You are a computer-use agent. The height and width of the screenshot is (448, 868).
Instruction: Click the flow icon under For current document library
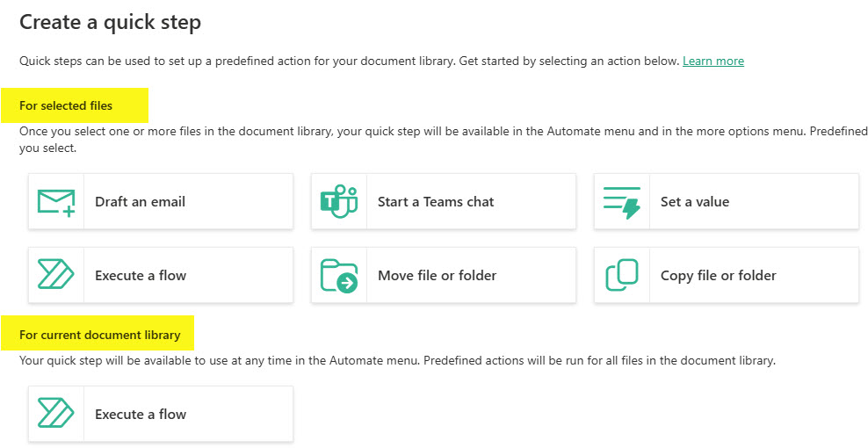click(56, 415)
